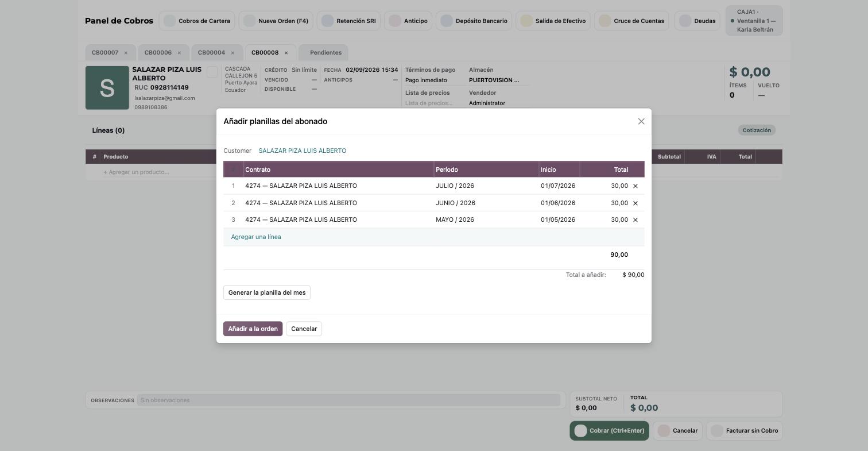The height and width of the screenshot is (451, 868).
Task: Click the Período column header
Action: click(x=486, y=169)
